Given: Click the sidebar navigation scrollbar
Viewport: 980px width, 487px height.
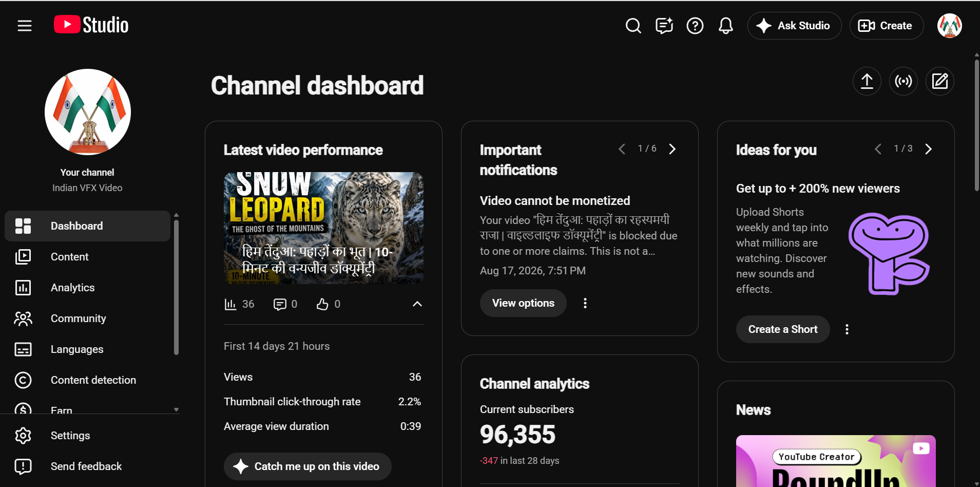Looking at the screenshot, I should tap(176, 288).
